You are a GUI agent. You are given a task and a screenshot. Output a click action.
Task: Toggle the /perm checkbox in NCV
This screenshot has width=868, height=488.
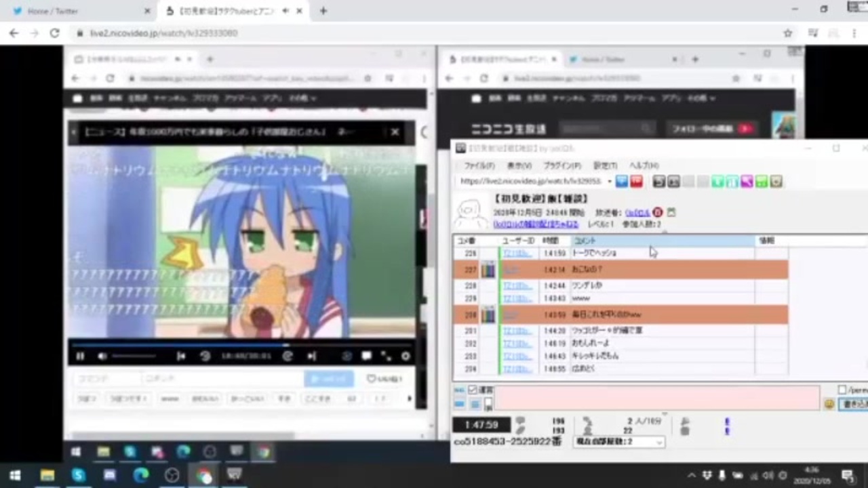[x=842, y=390]
